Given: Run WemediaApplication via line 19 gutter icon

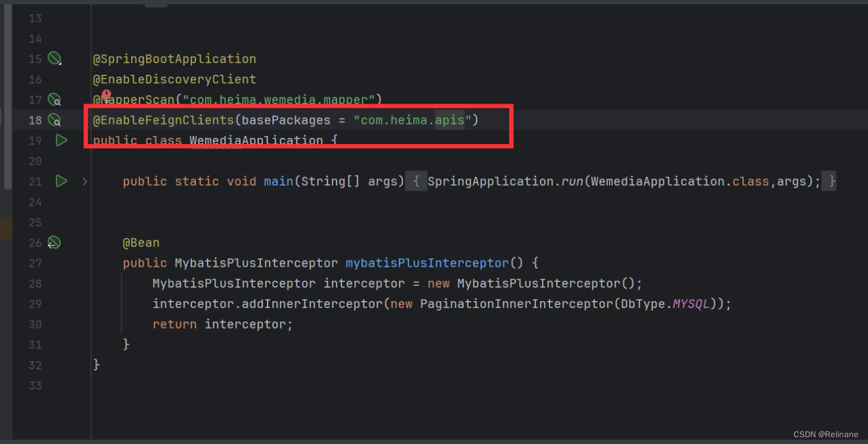Looking at the screenshot, I should click(61, 140).
